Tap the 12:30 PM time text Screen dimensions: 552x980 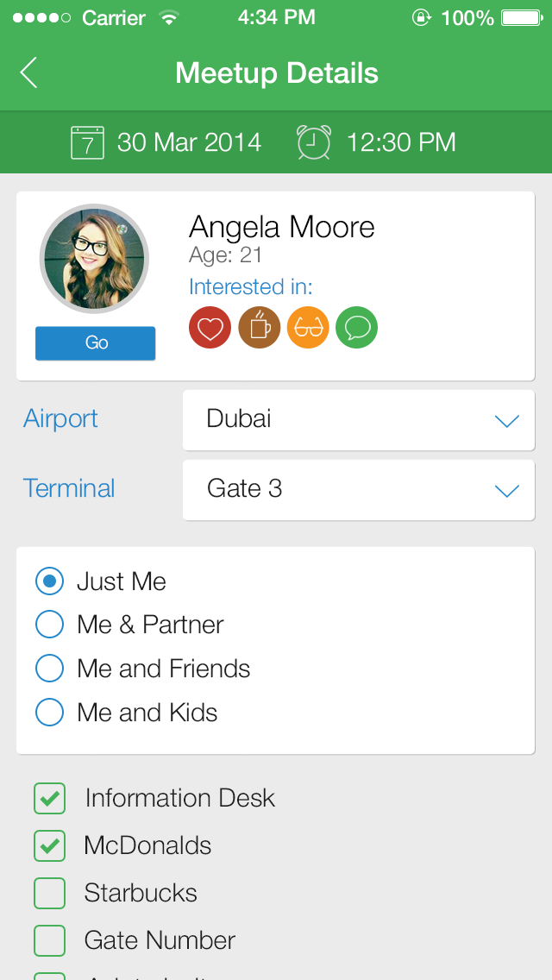(x=401, y=143)
